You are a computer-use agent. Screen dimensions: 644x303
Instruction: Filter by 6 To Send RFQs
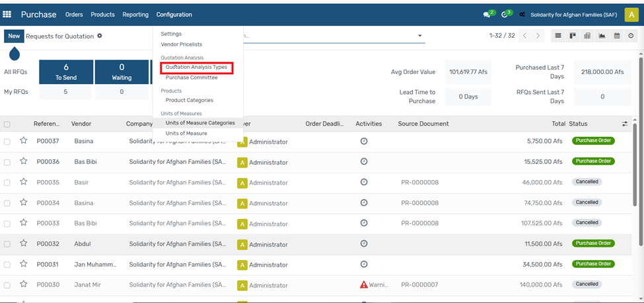(66, 72)
